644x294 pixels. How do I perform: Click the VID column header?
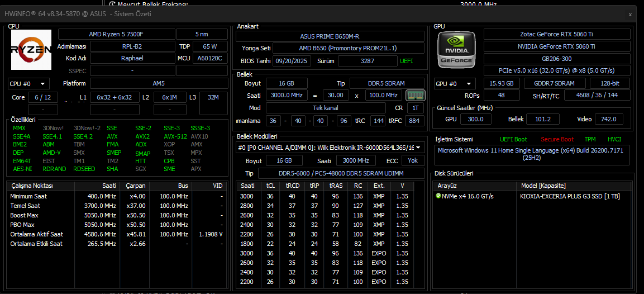[x=209, y=186]
